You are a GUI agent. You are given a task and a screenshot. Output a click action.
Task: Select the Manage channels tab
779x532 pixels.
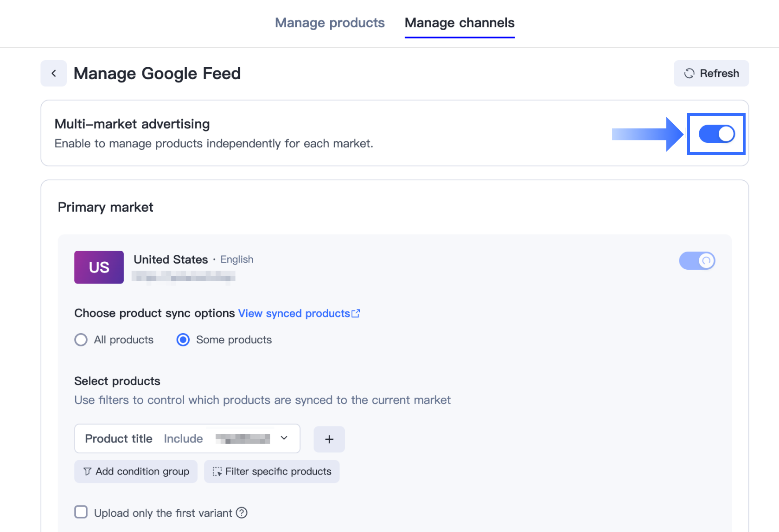tap(460, 23)
